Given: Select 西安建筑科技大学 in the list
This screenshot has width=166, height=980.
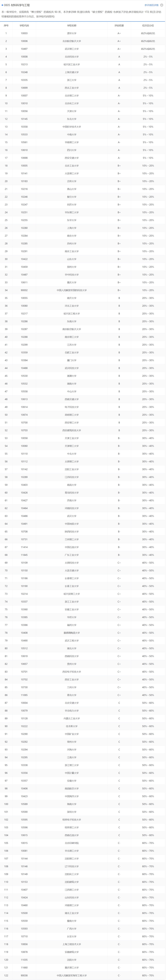Looking at the screenshot, I should coord(72,430).
